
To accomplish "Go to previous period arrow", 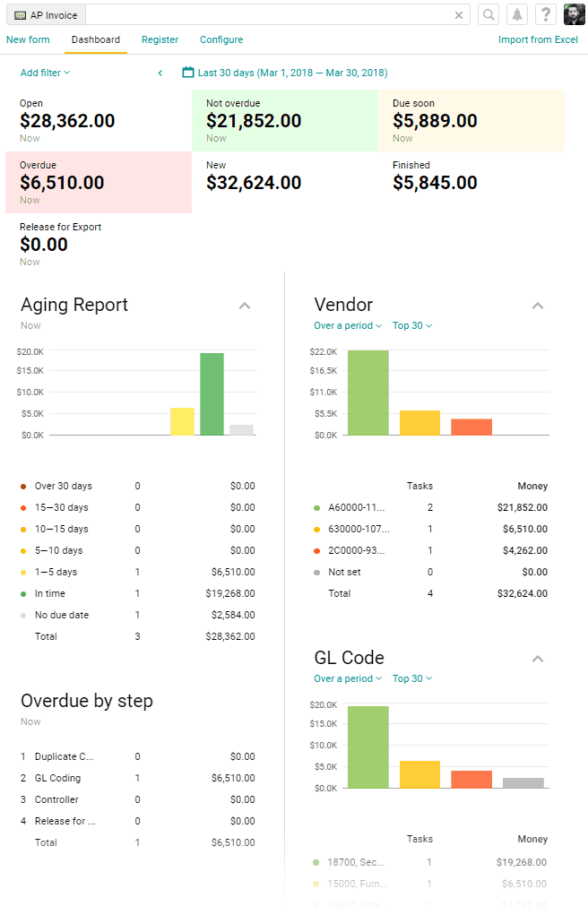I will (160, 73).
